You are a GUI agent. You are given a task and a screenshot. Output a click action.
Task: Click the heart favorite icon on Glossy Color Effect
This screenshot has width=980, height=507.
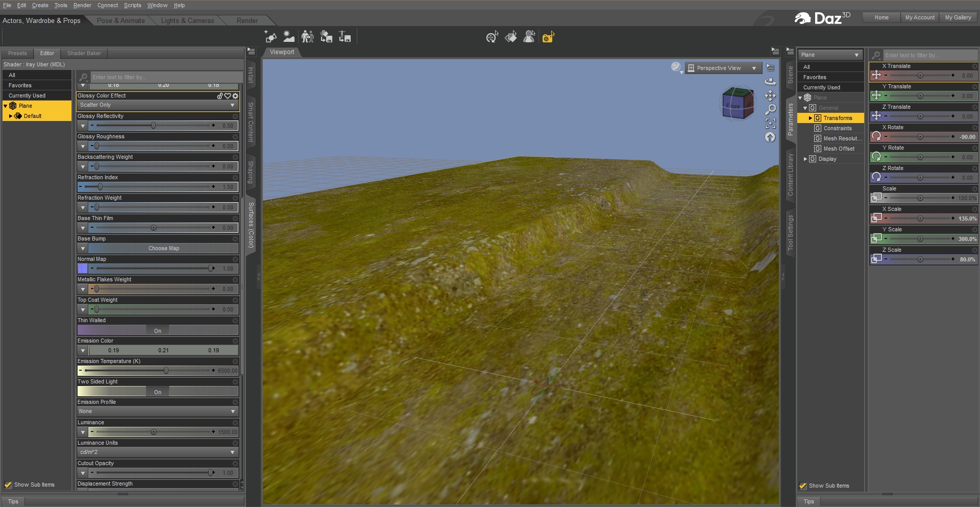tap(228, 95)
